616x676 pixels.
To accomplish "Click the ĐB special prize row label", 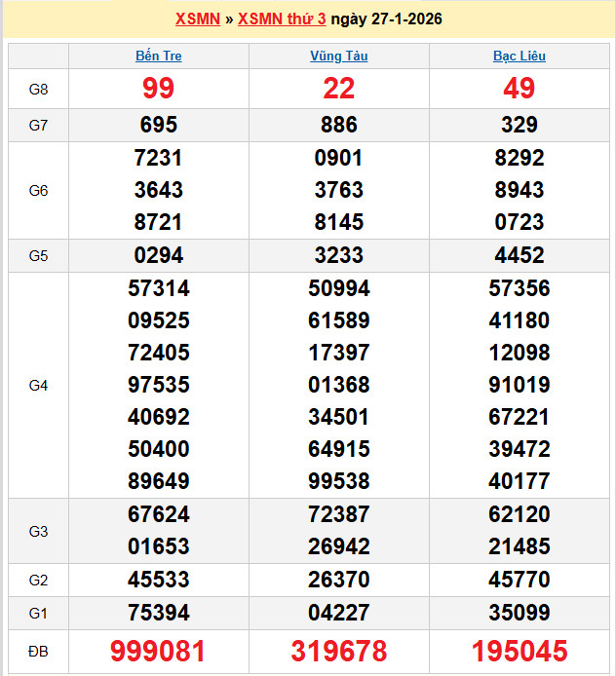I will pos(38,651).
